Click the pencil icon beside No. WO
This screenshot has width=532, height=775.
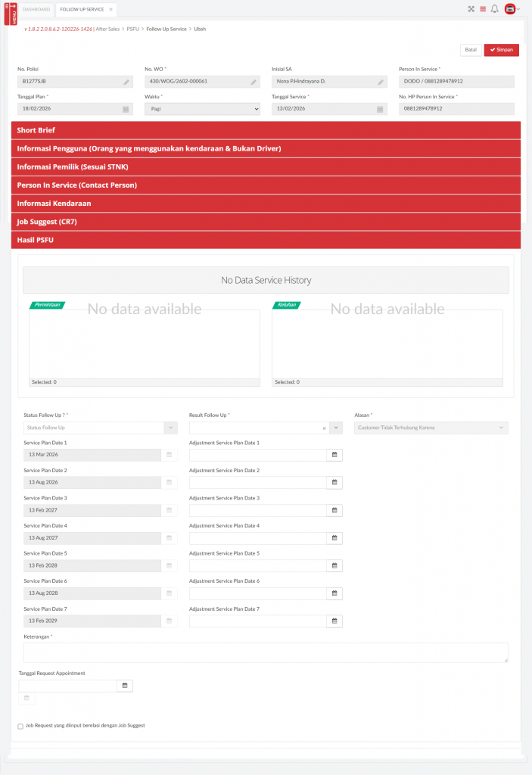254,82
